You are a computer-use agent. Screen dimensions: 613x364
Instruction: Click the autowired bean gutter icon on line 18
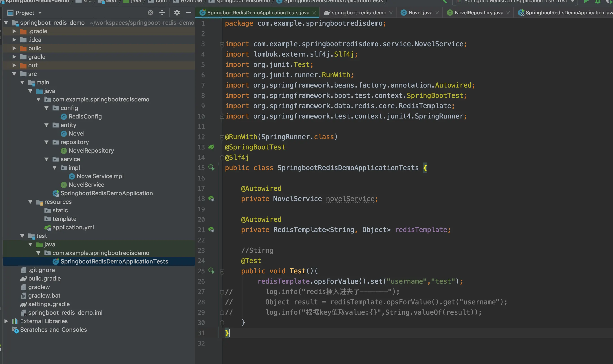click(211, 198)
